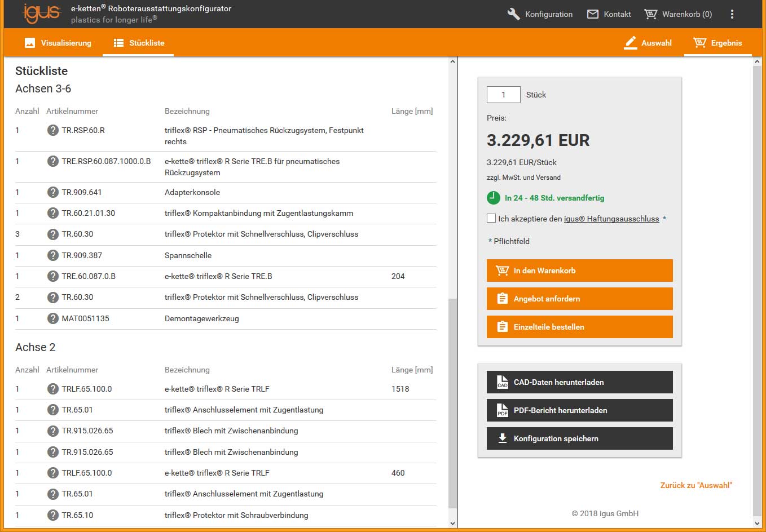Go to the Auswahl step
The width and height of the screenshot is (766, 532).
[648, 43]
